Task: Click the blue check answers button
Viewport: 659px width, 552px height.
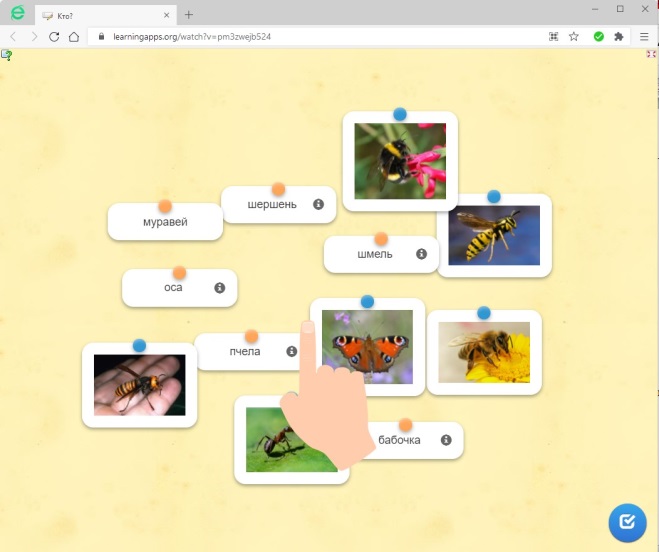Action: click(627, 523)
